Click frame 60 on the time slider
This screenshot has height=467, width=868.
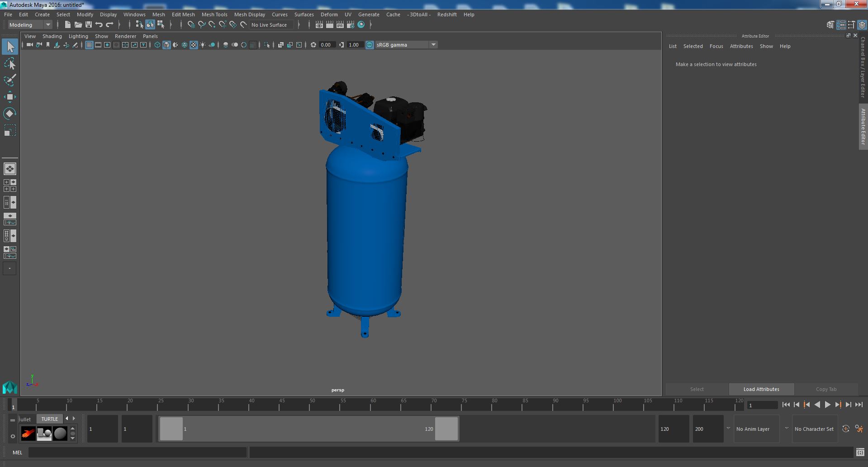pos(373,405)
